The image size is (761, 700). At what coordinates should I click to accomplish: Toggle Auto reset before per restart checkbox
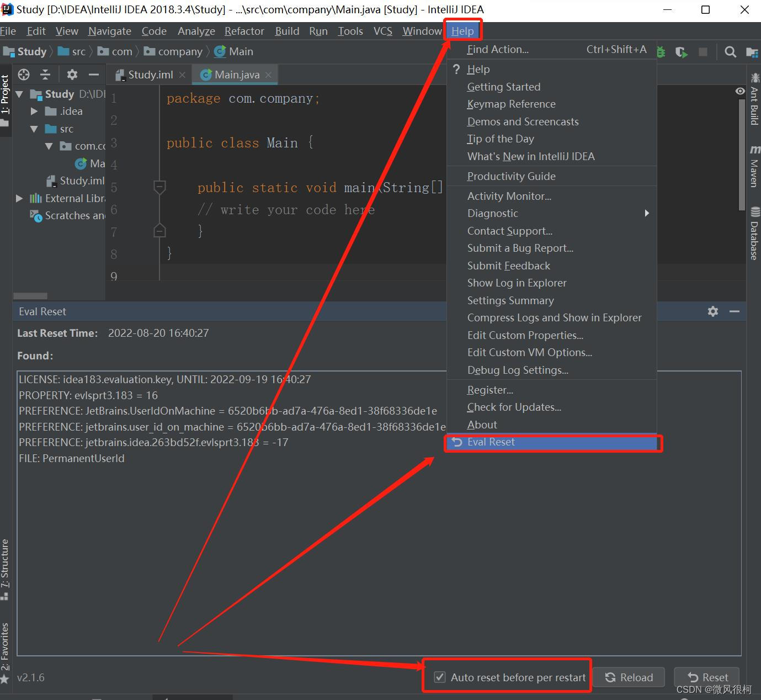pos(440,677)
